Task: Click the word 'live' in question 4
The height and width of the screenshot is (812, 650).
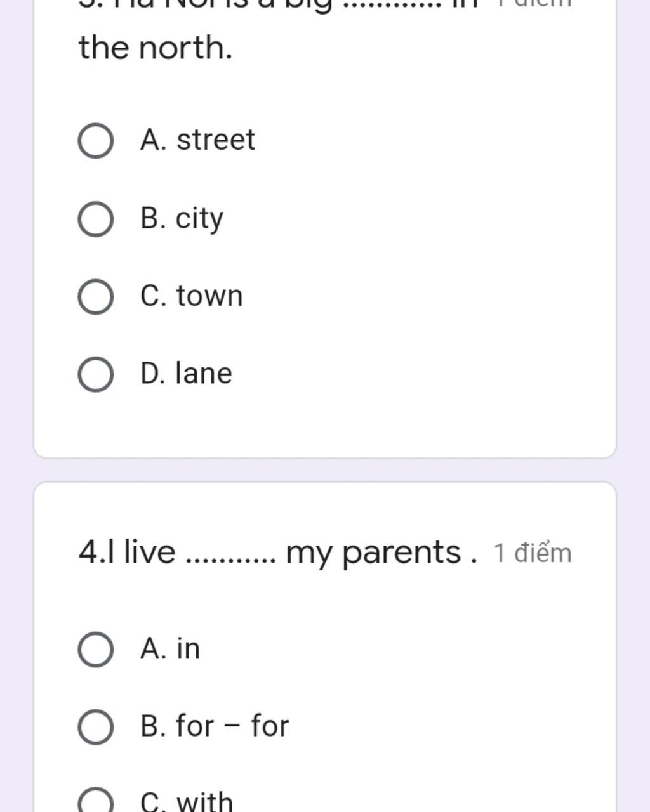Action: (x=150, y=551)
